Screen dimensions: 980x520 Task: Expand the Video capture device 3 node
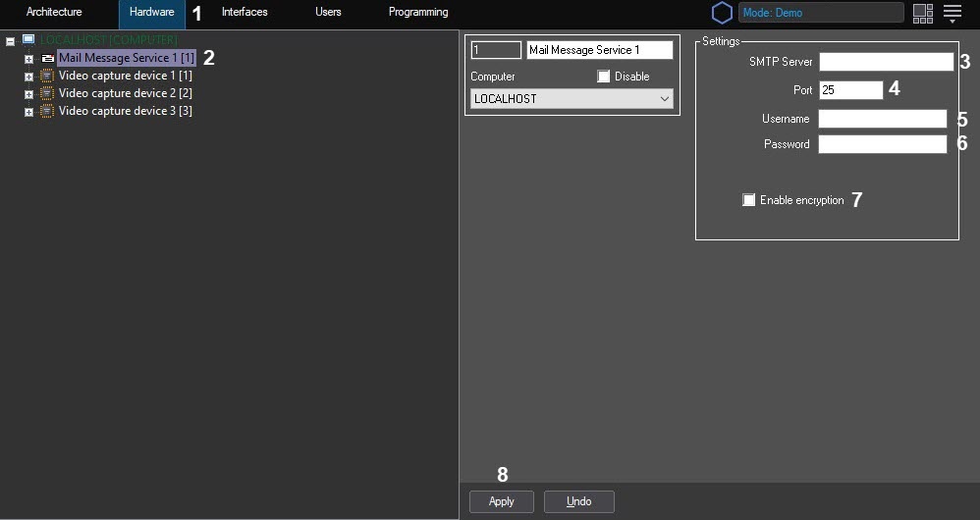point(28,113)
